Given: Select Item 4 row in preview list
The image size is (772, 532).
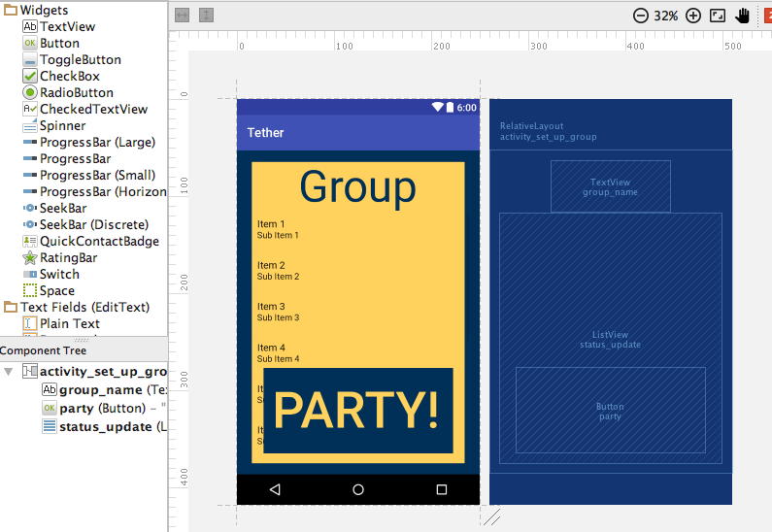Looking at the screenshot, I should tap(358, 353).
